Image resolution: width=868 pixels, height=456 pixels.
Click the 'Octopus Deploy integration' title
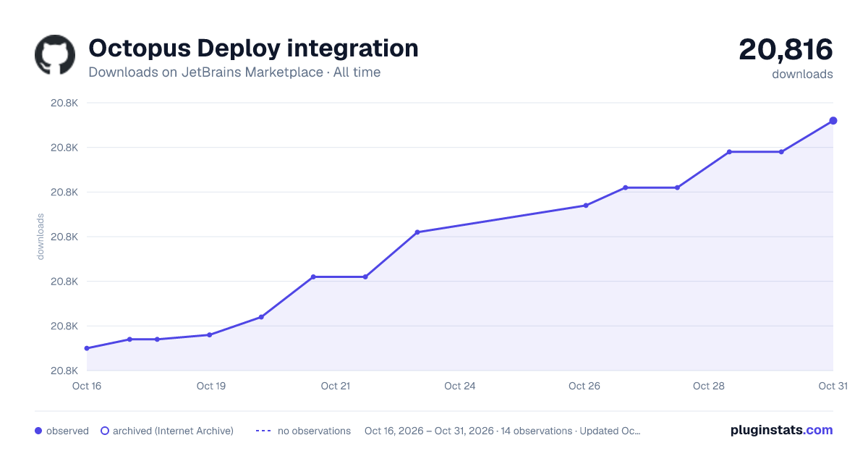253,48
